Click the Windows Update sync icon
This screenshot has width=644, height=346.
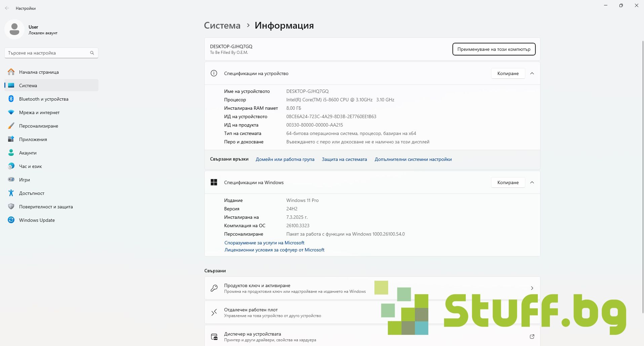(x=11, y=220)
